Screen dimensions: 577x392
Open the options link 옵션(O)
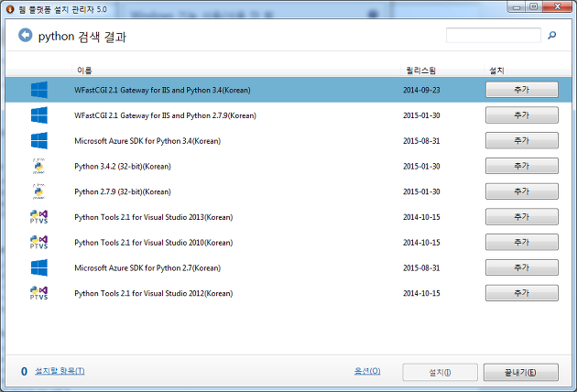(367, 371)
